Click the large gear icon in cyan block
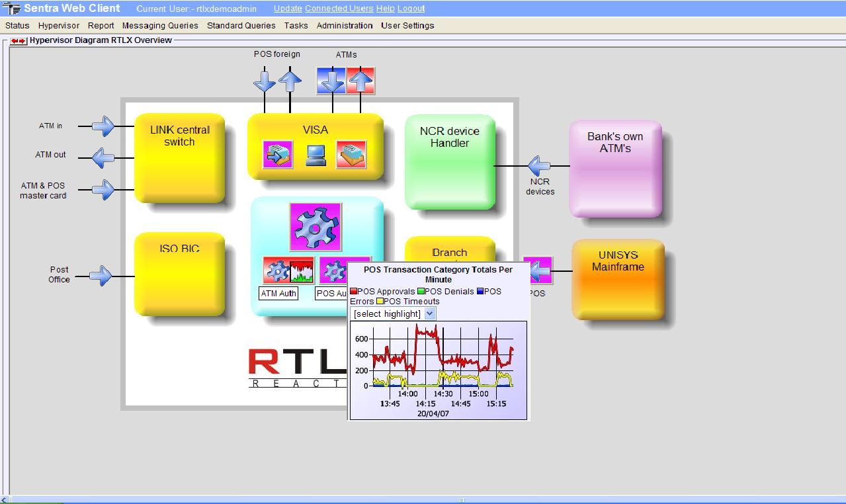The width and height of the screenshot is (846, 504). click(316, 227)
